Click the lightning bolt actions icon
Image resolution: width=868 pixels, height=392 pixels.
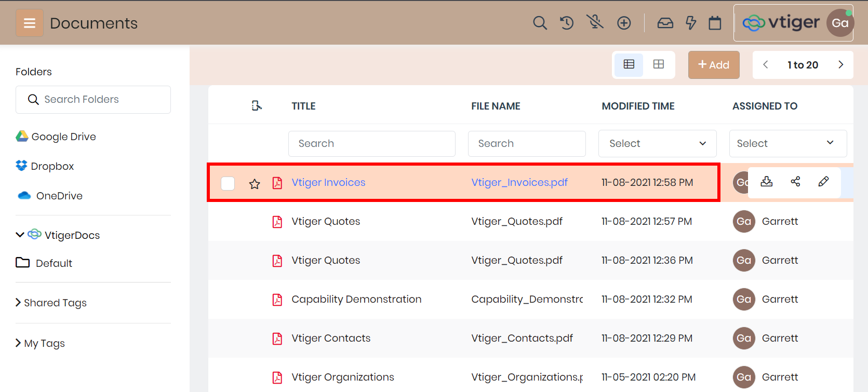(691, 23)
